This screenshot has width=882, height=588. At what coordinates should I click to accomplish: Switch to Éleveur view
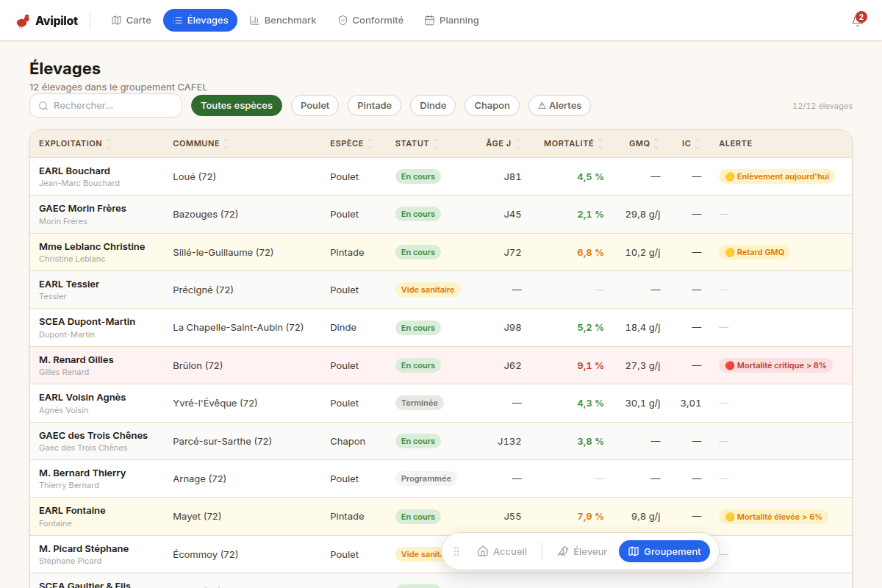(582, 551)
